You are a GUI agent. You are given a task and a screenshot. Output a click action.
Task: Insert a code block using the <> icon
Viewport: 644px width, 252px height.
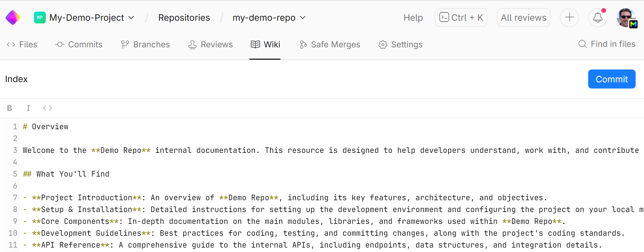click(x=47, y=108)
